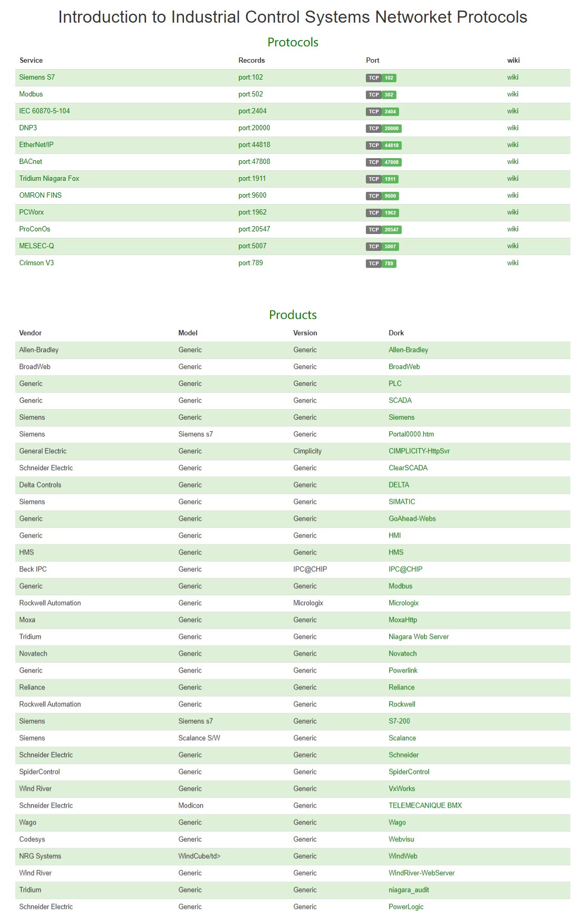The image size is (582, 924).
Task: Click the port:20000 records link
Action: (x=254, y=128)
